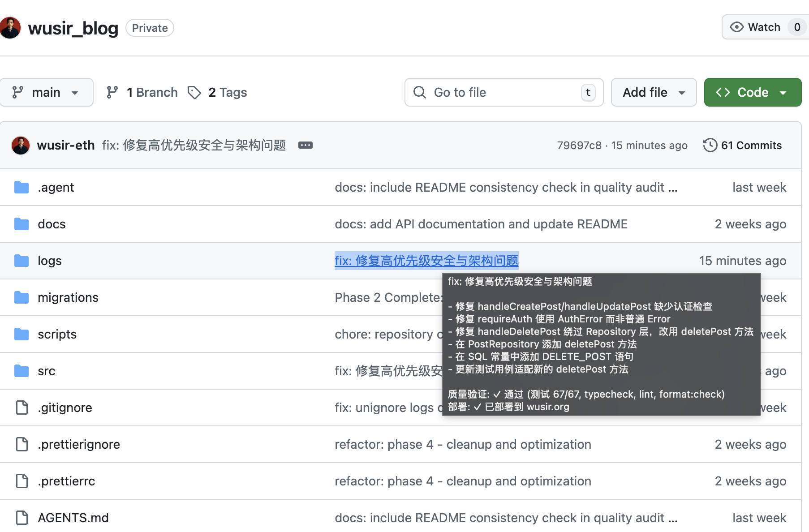Open the .agent folder icon

coord(22,187)
